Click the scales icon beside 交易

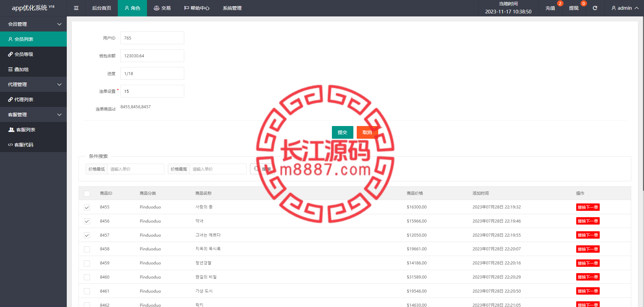click(156, 8)
